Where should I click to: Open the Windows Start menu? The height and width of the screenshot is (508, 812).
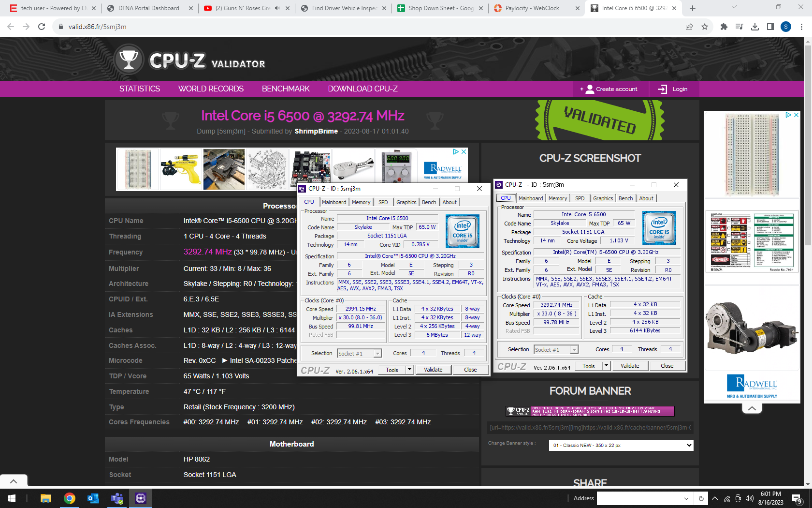coord(12,498)
